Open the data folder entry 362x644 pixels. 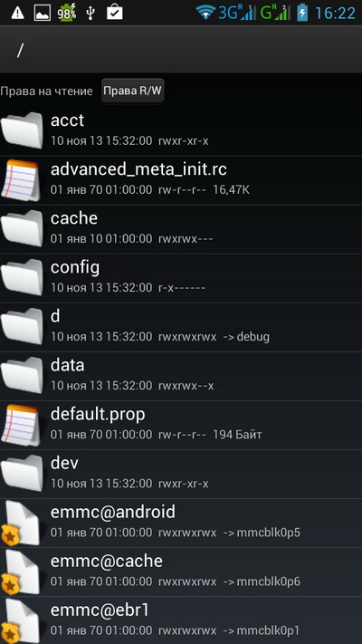pos(181,376)
